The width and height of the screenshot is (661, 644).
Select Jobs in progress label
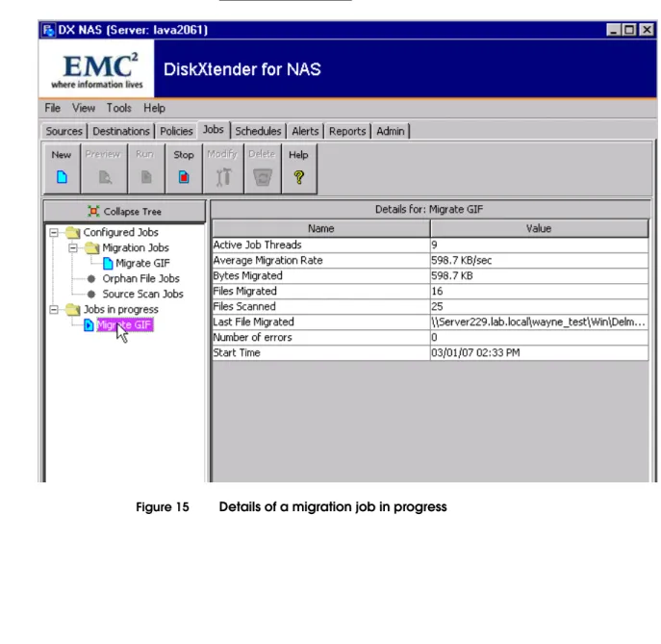click(120, 309)
